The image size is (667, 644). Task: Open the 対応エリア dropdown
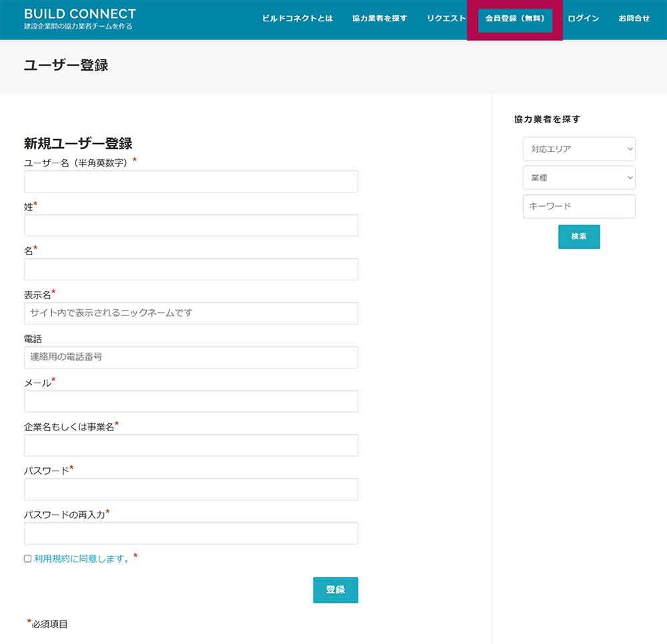point(578,149)
